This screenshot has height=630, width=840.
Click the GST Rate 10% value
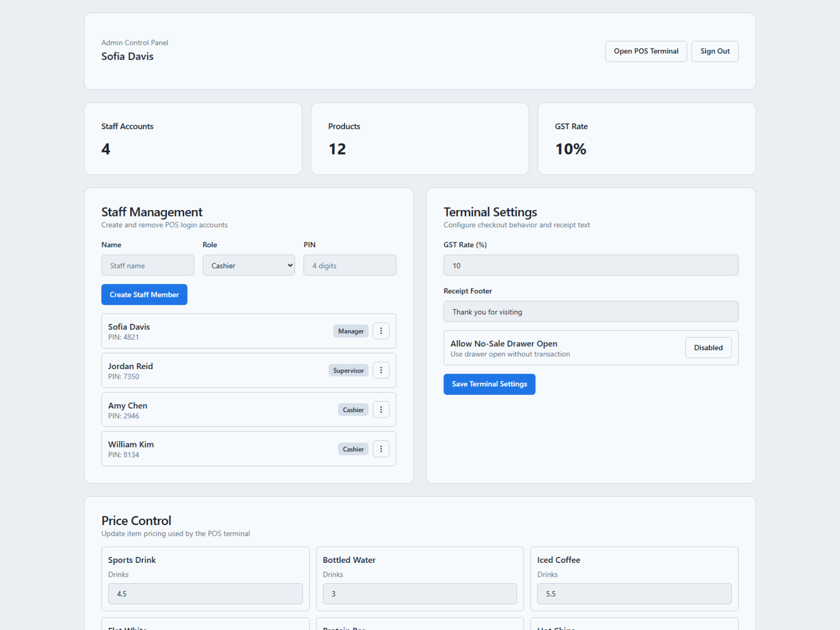[571, 149]
